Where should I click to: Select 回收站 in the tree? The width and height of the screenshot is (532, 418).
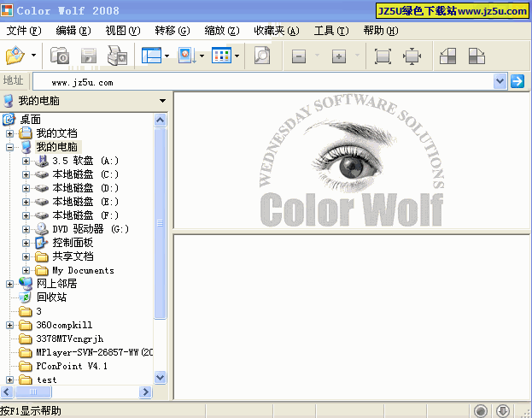coord(51,297)
